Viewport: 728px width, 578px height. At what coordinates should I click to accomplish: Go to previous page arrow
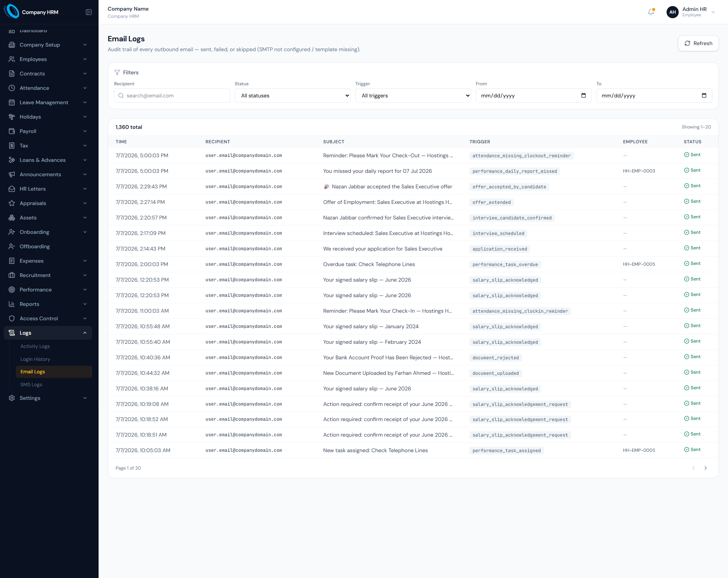[693, 468]
